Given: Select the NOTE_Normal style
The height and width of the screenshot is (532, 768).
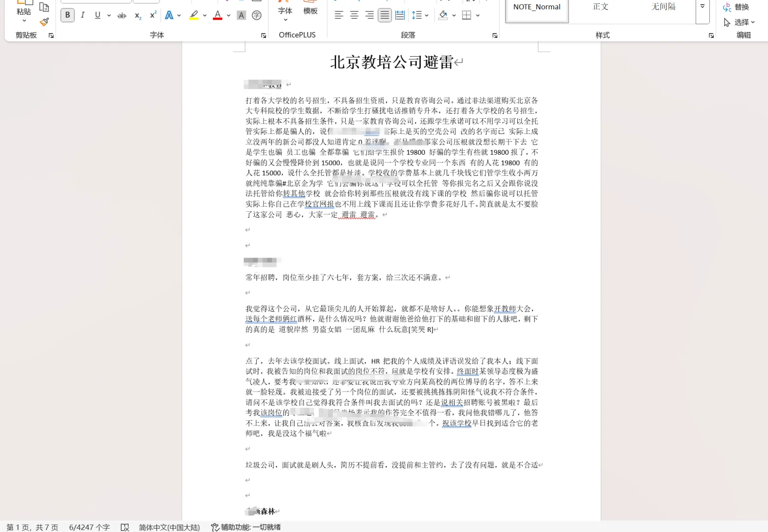Looking at the screenshot, I should point(537,10).
